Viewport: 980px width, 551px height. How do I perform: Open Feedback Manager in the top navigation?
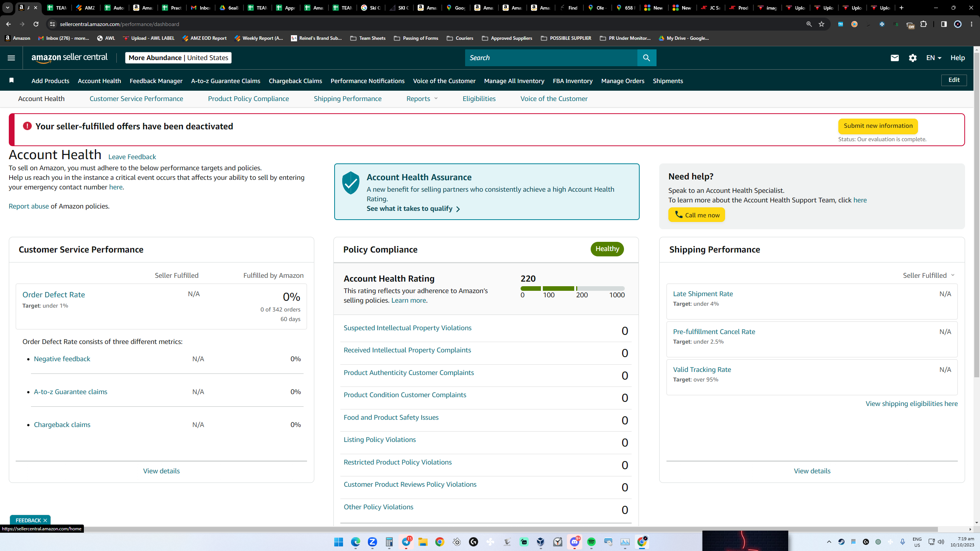pos(156,81)
